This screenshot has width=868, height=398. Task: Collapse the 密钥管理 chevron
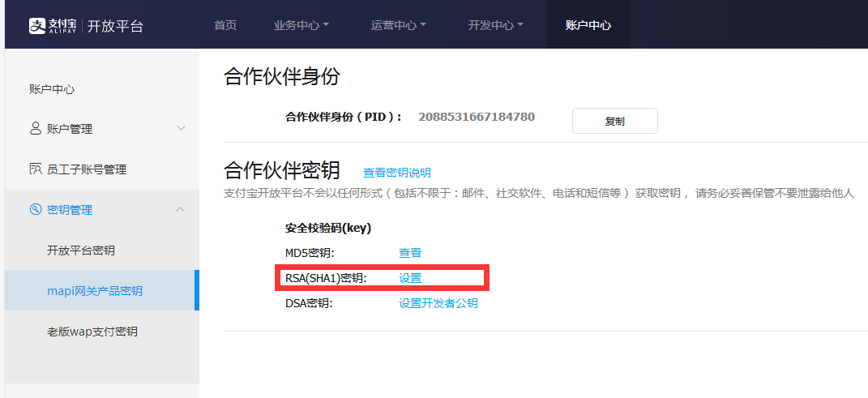[x=181, y=209]
